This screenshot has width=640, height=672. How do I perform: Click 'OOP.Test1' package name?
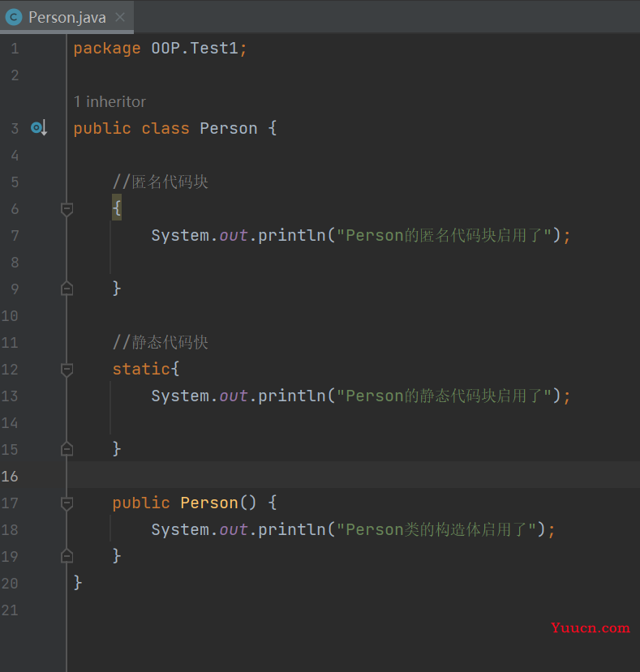click(x=195, y=48)
